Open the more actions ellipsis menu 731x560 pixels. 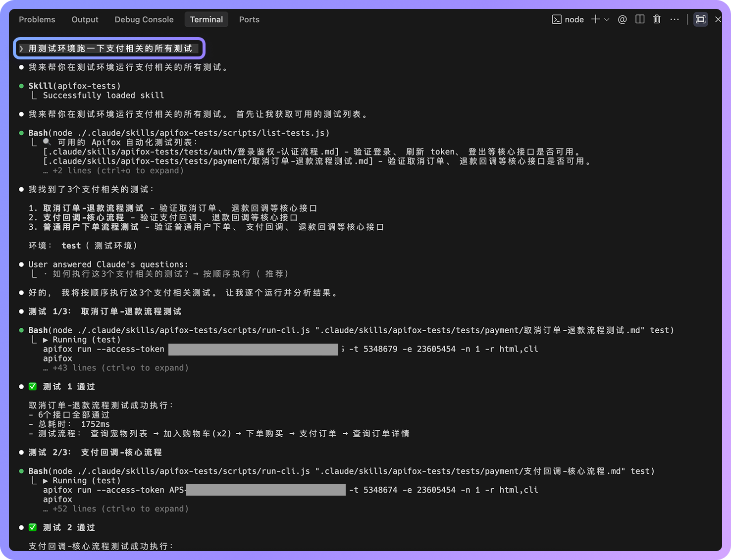[x=675, y=19]
